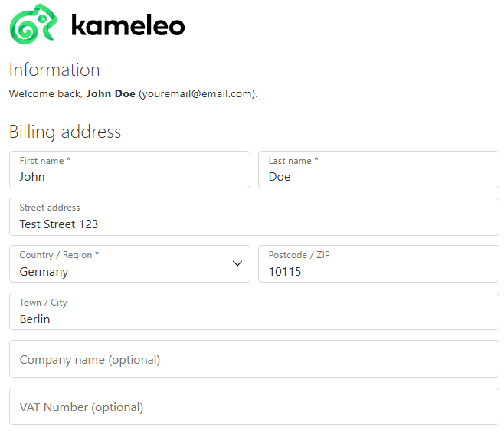
Task: Focus the Company name (optional) field
Action: coord(254,359)
